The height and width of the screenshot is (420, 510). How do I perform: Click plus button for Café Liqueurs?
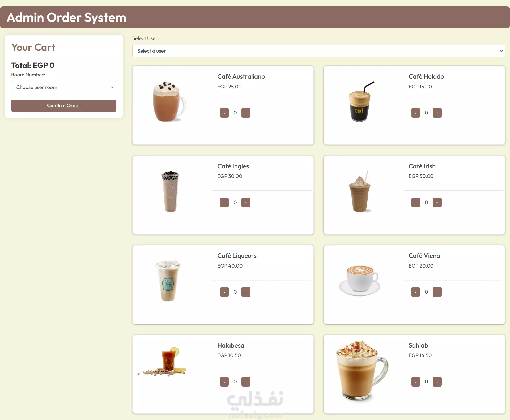(246, 292)
